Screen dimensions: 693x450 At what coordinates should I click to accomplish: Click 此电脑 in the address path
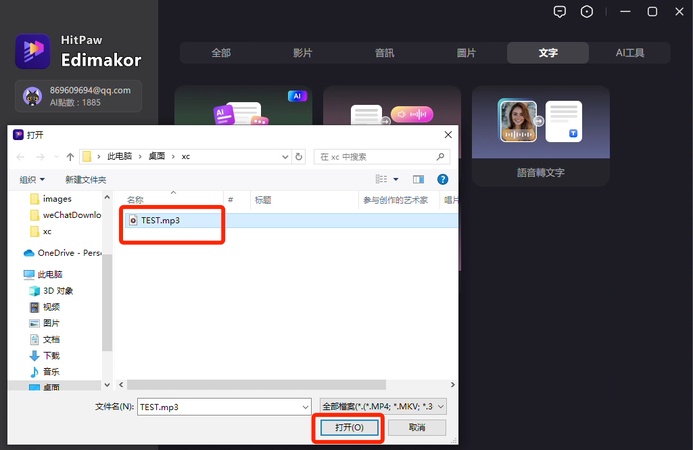[120, 156]
